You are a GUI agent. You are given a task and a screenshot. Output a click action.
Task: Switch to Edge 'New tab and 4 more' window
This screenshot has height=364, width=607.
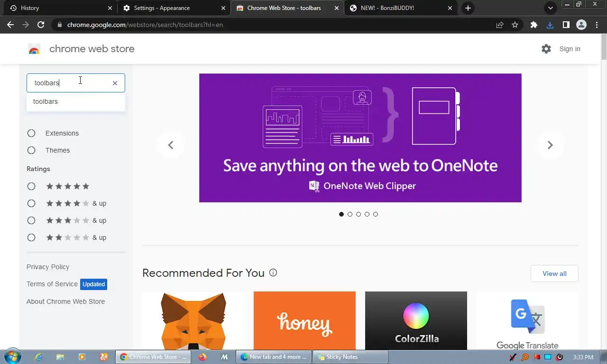(274, 357)
